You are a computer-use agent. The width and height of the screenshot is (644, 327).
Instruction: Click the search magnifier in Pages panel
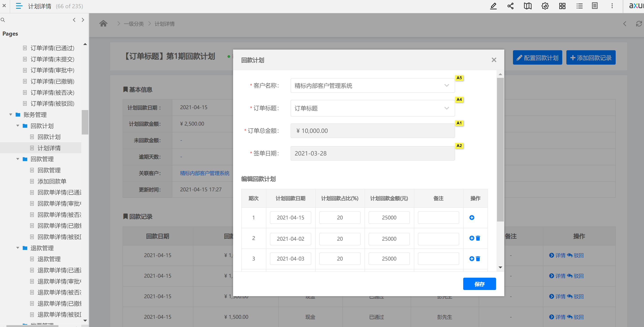3,20
